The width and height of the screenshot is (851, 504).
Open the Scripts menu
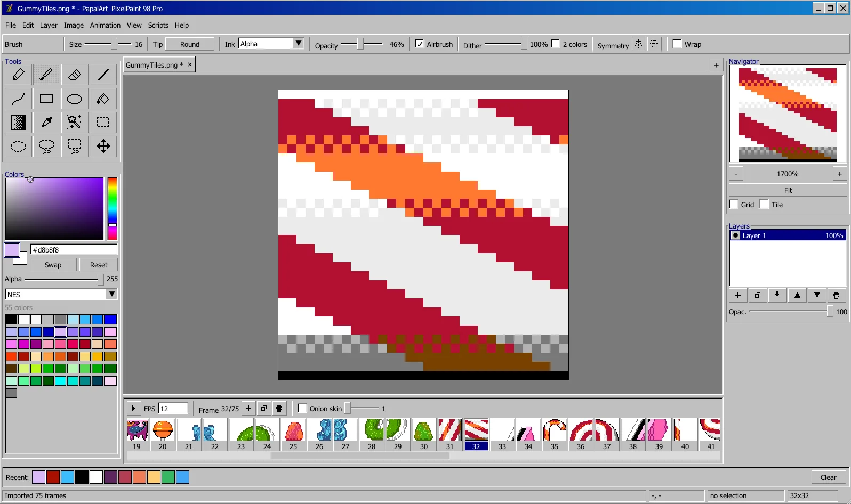click(158, 25)
